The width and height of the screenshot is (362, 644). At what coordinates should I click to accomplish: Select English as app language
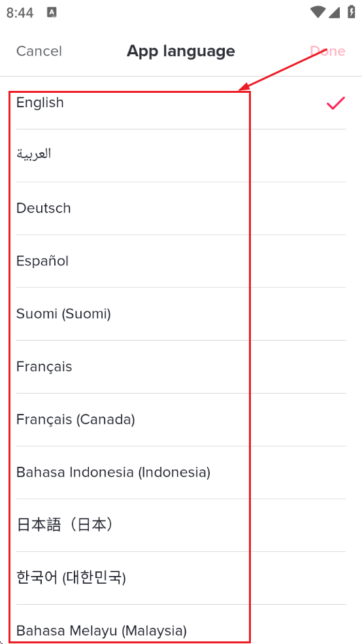(x=181, y=103)
